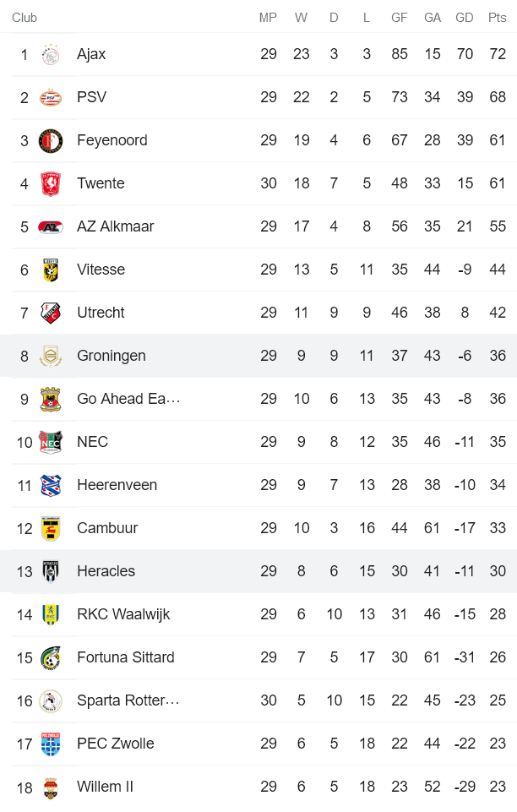
Task: Open the Utrecht team page
Action: tap(101, 313)
